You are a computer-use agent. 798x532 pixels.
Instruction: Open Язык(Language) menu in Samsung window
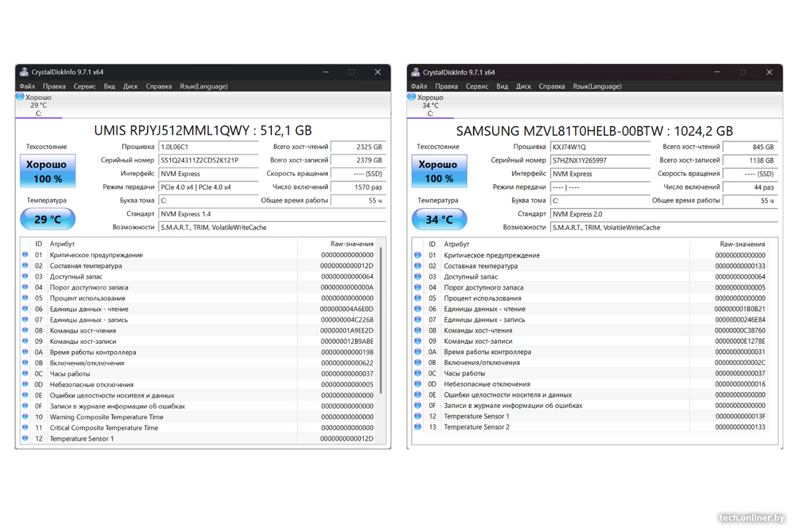click(x=597, y=86)
